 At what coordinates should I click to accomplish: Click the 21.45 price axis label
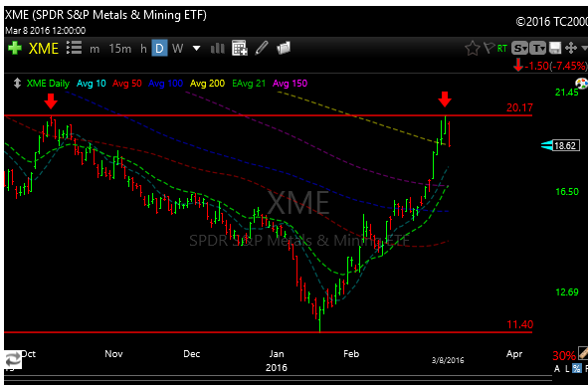click(567, 93)
